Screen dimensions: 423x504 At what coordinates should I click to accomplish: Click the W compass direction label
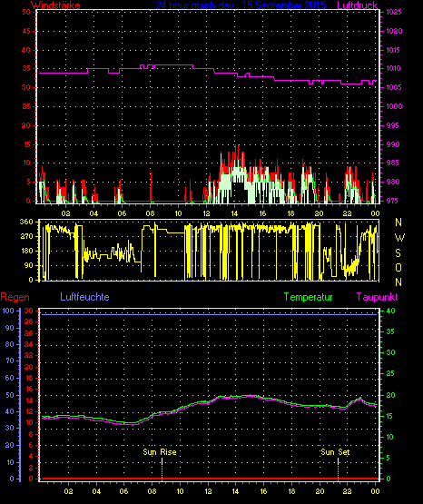[x=399, y=238]
